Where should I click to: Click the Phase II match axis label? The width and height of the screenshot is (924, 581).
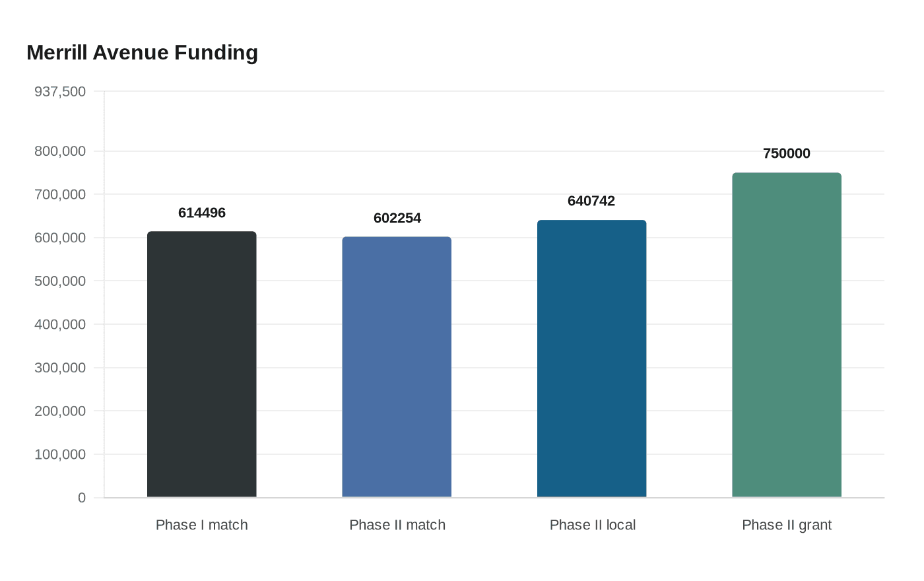[x=397, y=525]
